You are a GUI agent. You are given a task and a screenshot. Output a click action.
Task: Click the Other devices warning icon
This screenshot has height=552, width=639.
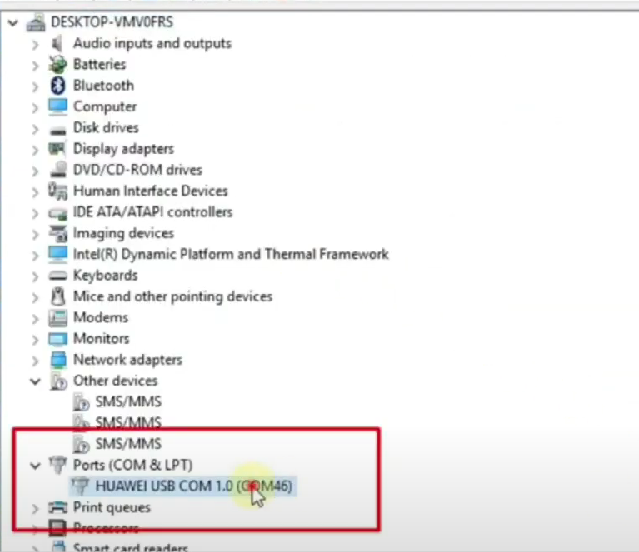click(58, 381)
